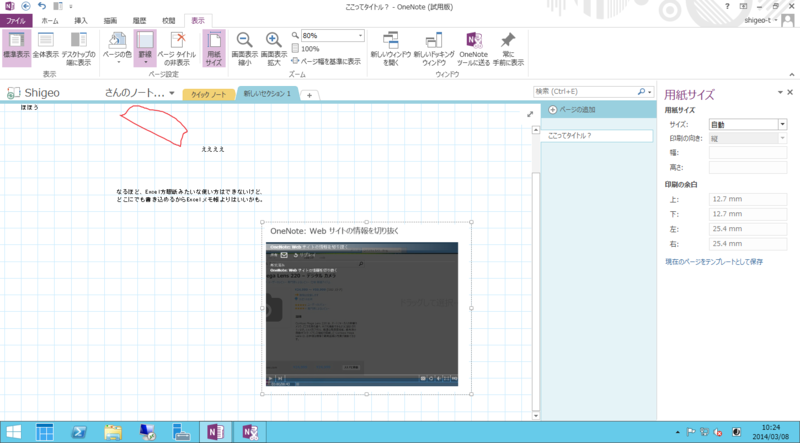Click the 高さ (Height) input field

pos(747,167)
